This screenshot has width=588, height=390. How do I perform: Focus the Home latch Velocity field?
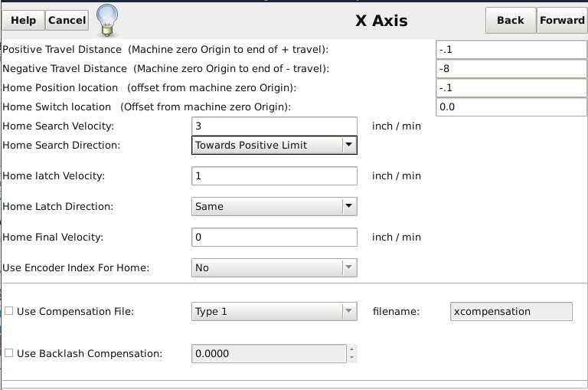click(274, 175)
